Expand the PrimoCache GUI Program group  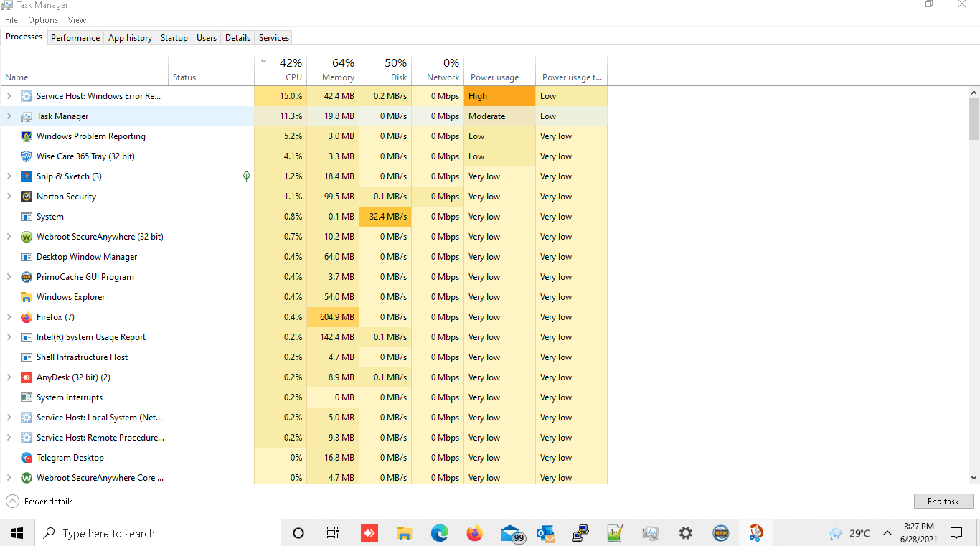click(9, 277)
